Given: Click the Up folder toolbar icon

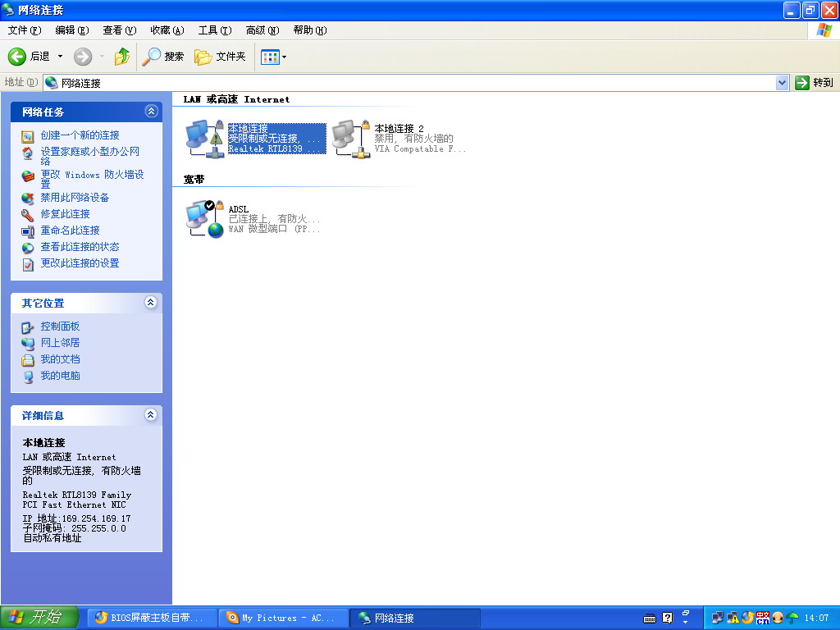Looking at the screenshot, I should 122,57.
